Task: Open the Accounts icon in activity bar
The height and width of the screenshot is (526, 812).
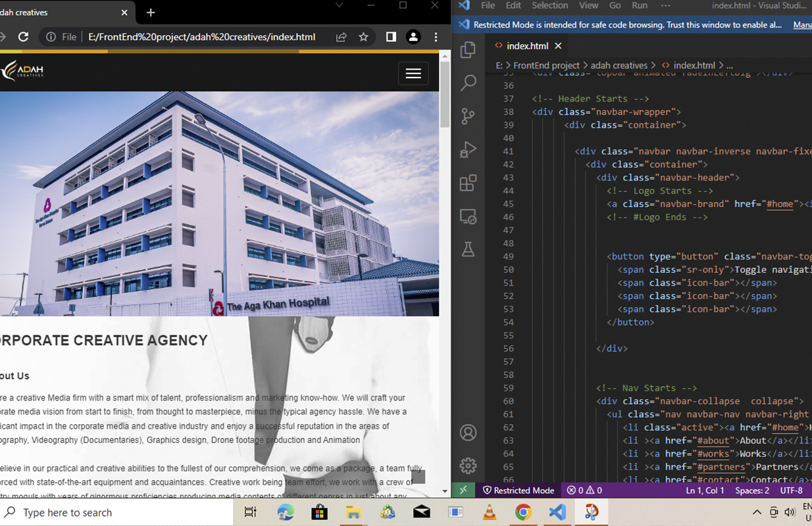Action: 468,433
